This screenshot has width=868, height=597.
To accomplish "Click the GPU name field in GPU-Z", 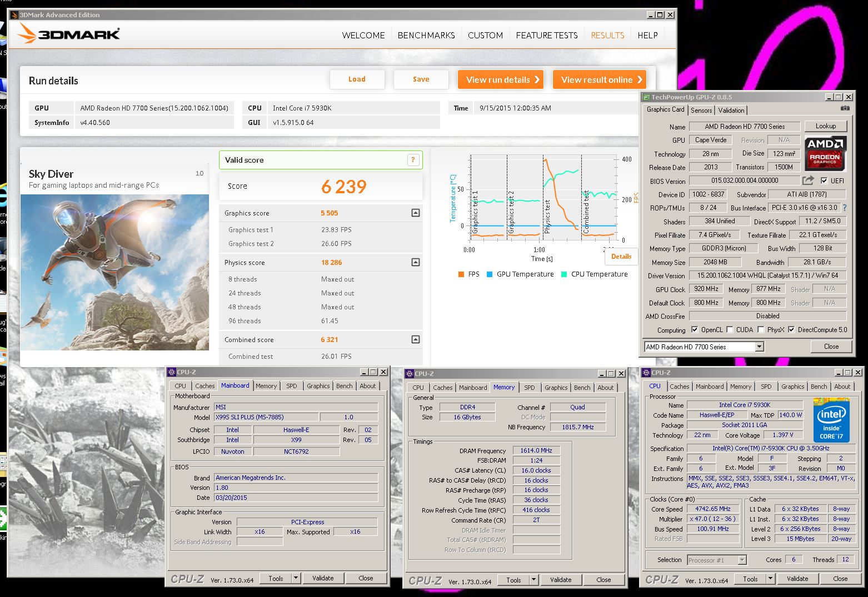I will 745,127.
